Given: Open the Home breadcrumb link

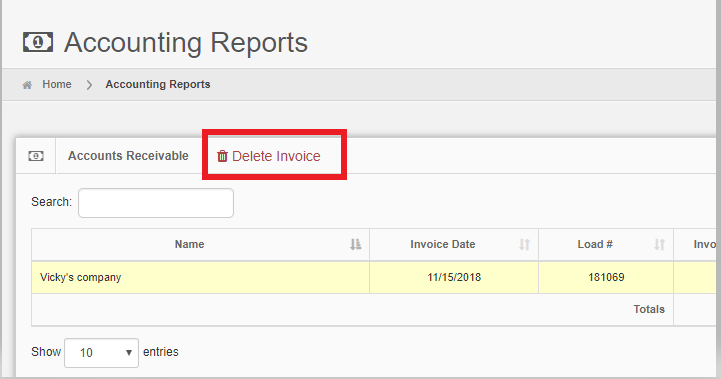Looking at the screenshot, I should click(x=57, y=84).
